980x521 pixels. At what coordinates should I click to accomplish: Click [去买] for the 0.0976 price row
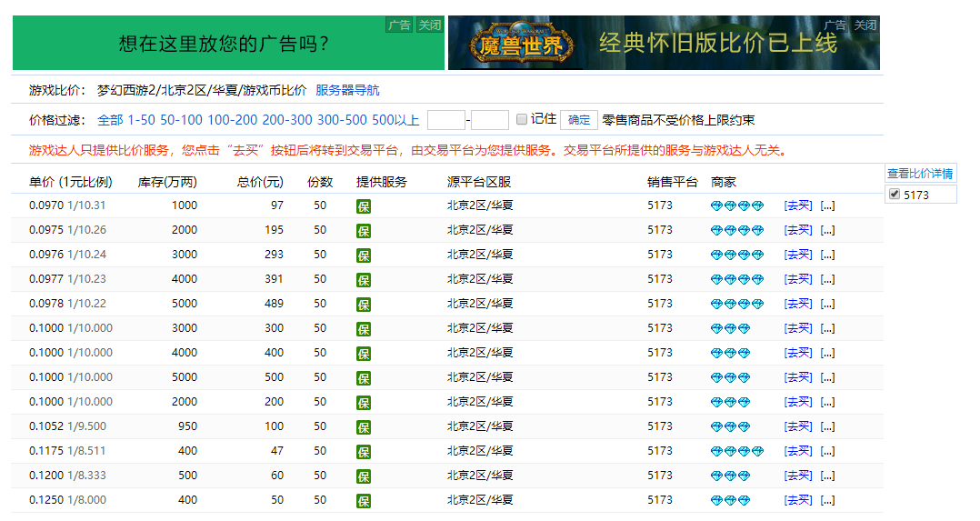tap(798, 255)
